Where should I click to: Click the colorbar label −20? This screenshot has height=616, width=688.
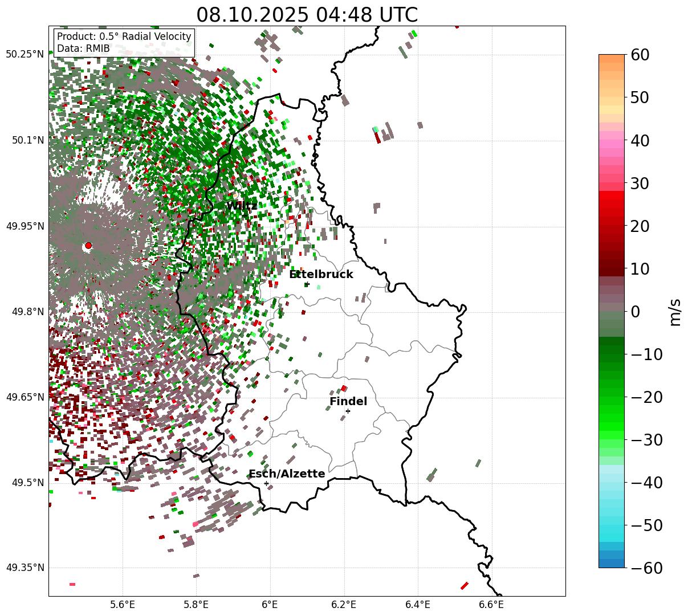(x=646, y=397)
